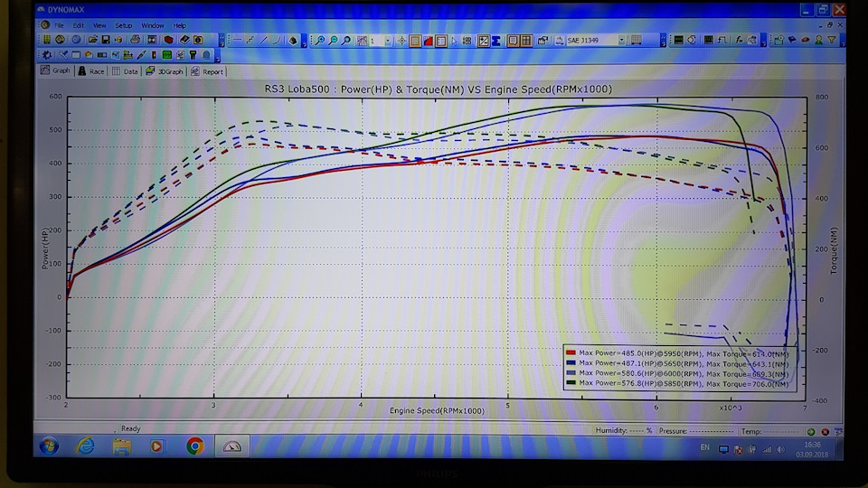The image size is (868, 488).
Task: Expand overflow chevron after SAE J1349 toolbar
Action: coord(663,40)
